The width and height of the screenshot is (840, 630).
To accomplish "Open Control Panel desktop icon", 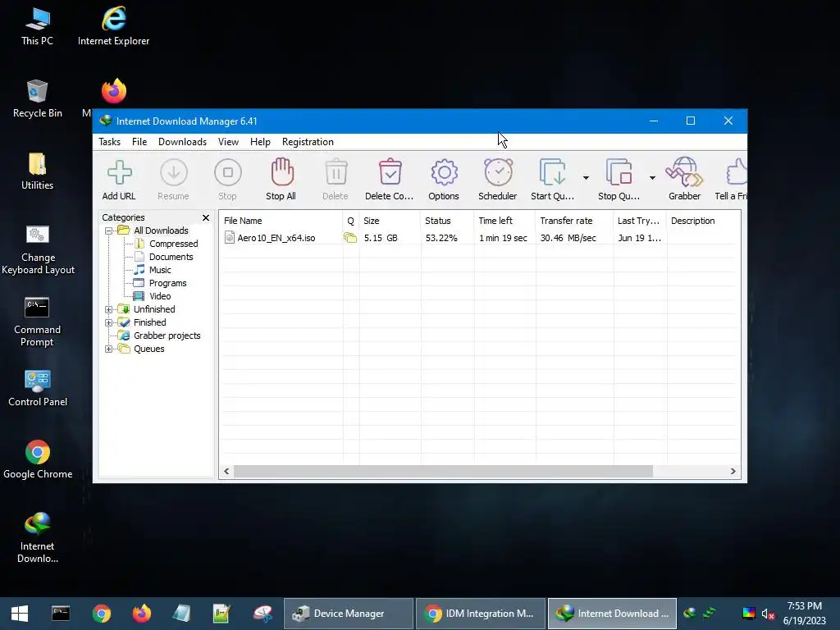I will click(38, 388).
